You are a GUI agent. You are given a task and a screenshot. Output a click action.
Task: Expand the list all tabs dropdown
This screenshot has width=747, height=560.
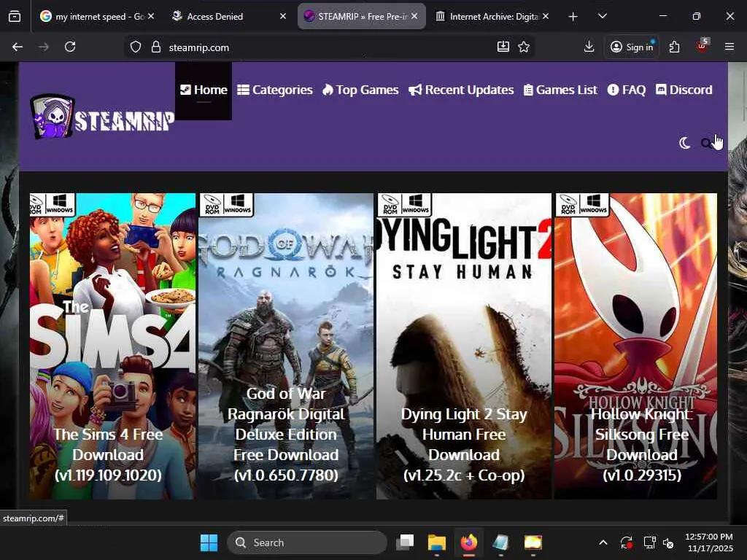[x=602, y=16]
